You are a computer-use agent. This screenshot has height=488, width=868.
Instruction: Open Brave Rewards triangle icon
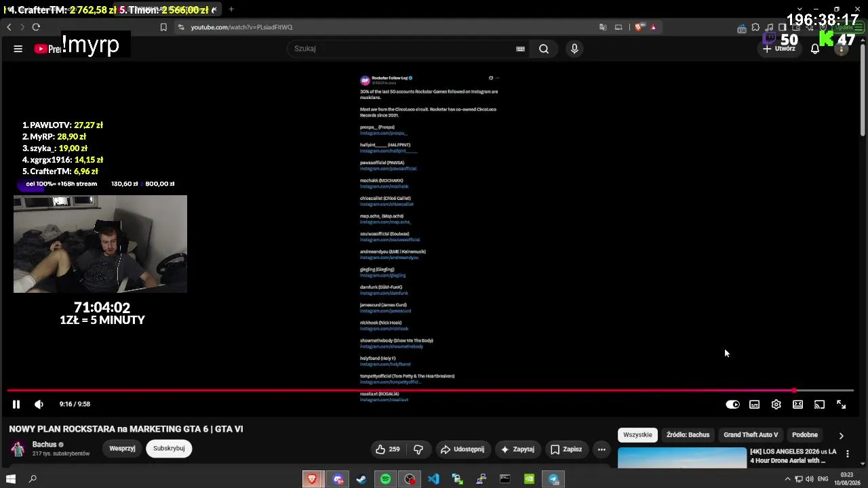click(x=653, y=27)
